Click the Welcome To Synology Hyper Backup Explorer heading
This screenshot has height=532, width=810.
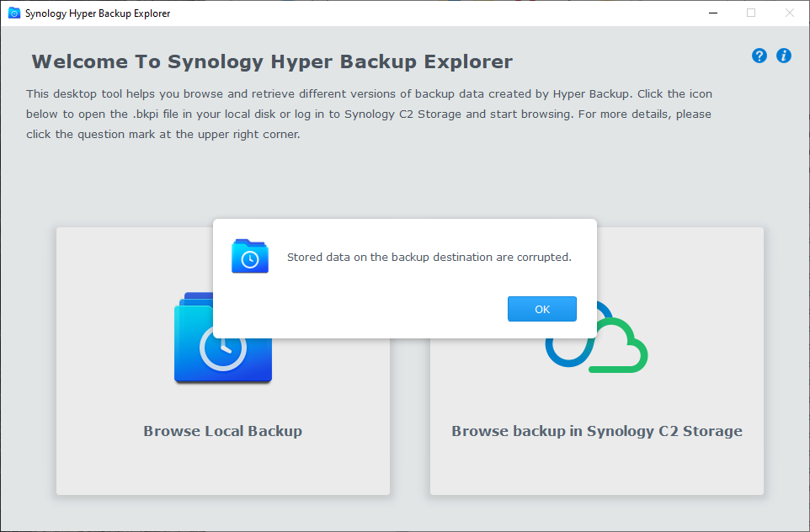tap(272, 62)
